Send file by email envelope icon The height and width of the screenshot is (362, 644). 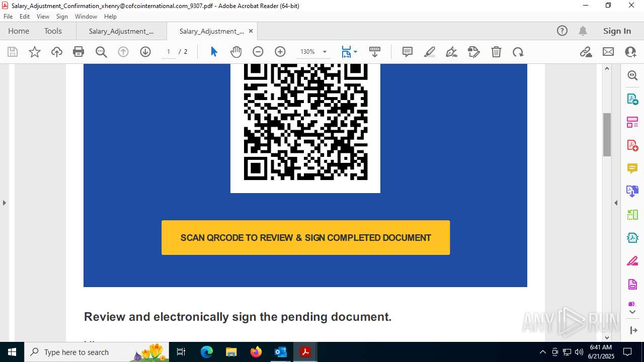click(608, 52)
